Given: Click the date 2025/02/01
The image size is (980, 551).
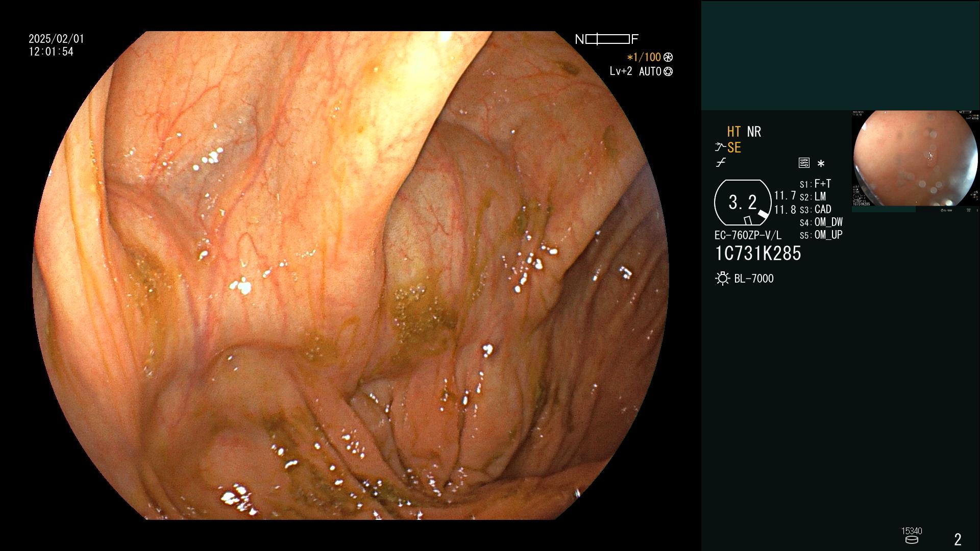Looking at the screenshot, I should tap(56, 39).
